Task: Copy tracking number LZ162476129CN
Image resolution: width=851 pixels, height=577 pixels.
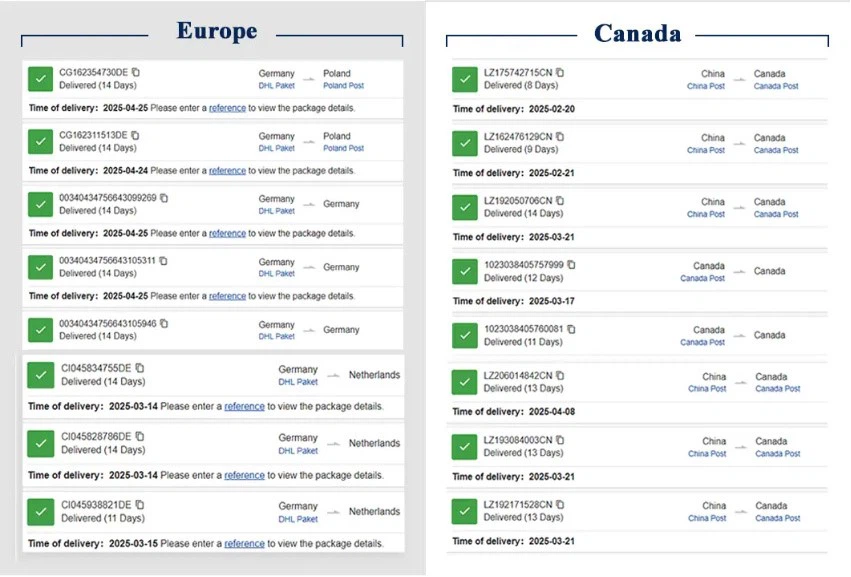Action: pyautogui.click(x=560, y=136)
